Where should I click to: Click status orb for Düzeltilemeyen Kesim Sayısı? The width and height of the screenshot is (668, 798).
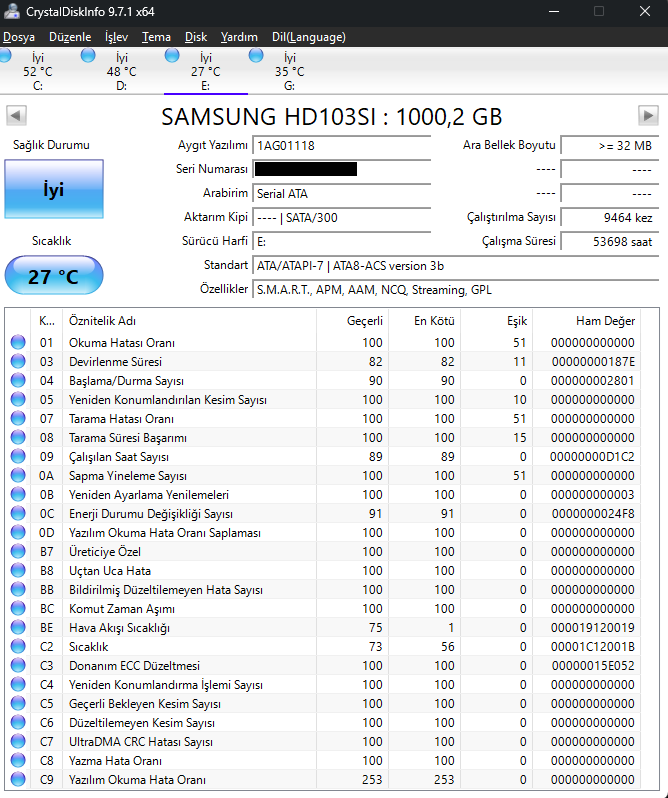(x=18, y=722)
